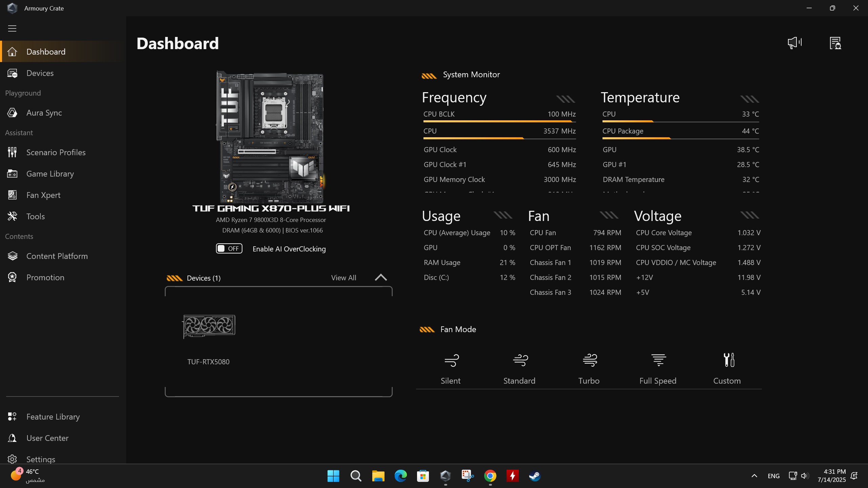This screenshot has height=488, width=868.
Task: Open Windows Search from the taskbar
Action: click(356, 476)
